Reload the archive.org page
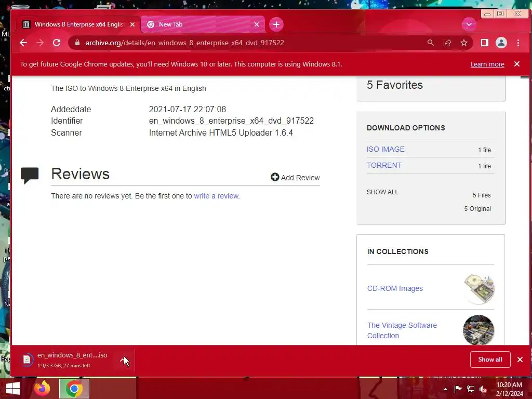532x399 pixels. 57,43
